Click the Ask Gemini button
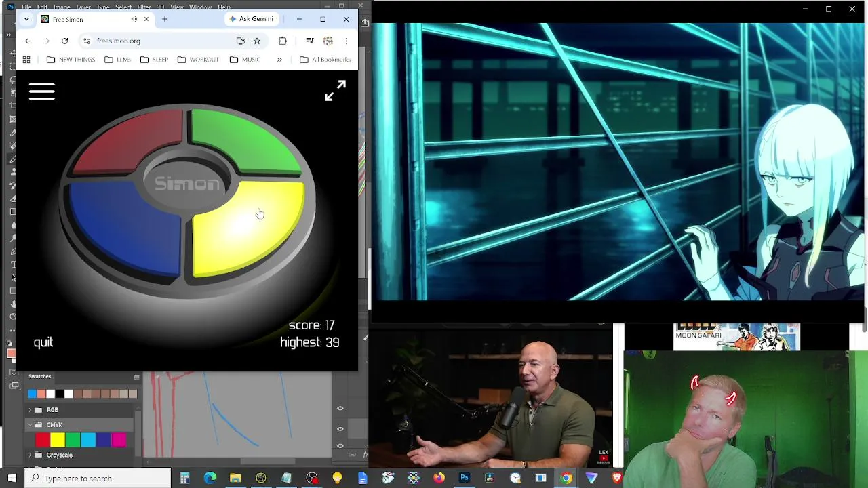This screenshot has height=488, width=868. [x=251, y=19]
